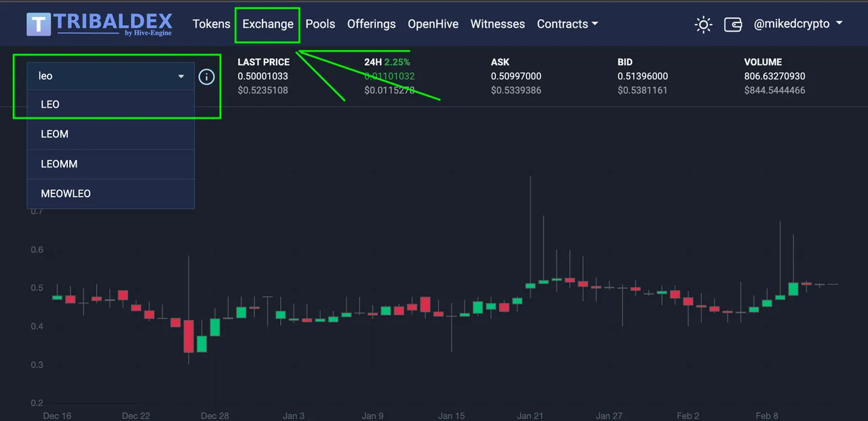Viewport: 868px width, 421px height.
Task: Toggle the light theme sun icon
Action: coord(703,25)
